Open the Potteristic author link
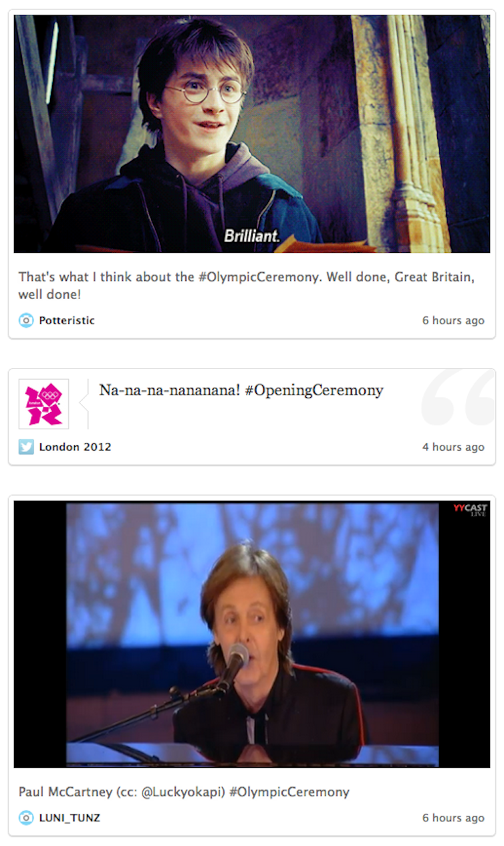Screen dimensions: 504x846 [x=67, y=320]
